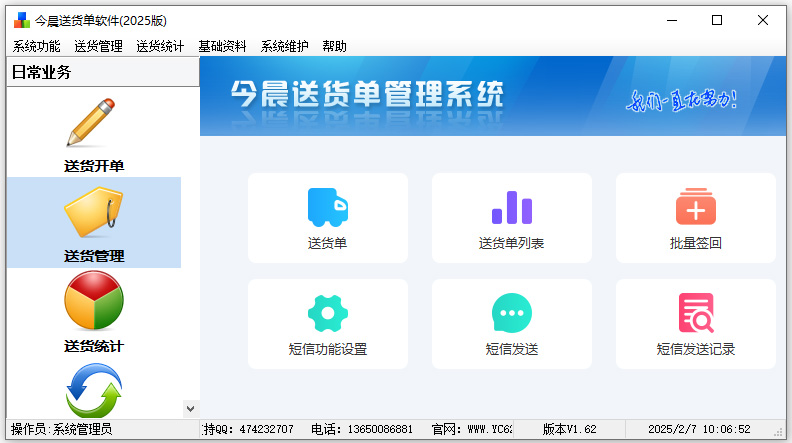The height and width of the screenshot is (443, 792).
Task: Open the 系统维护 menu
Action: [284, 46]
